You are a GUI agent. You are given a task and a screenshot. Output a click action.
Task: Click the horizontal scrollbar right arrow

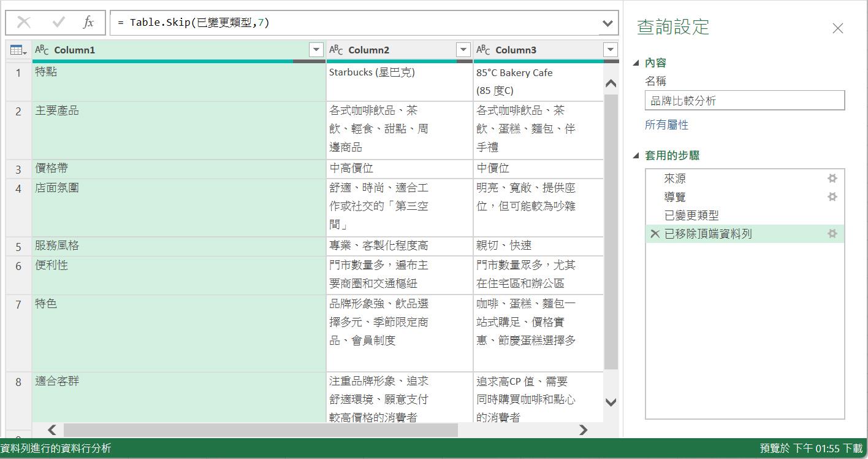(x=583, y=430)
